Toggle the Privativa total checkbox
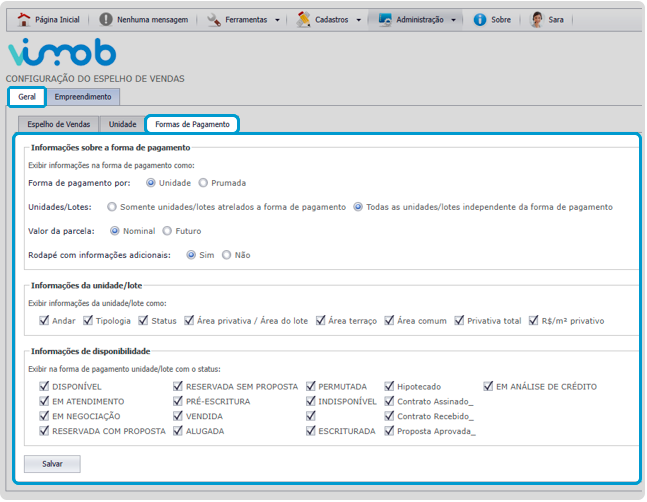 pos(459,320)
